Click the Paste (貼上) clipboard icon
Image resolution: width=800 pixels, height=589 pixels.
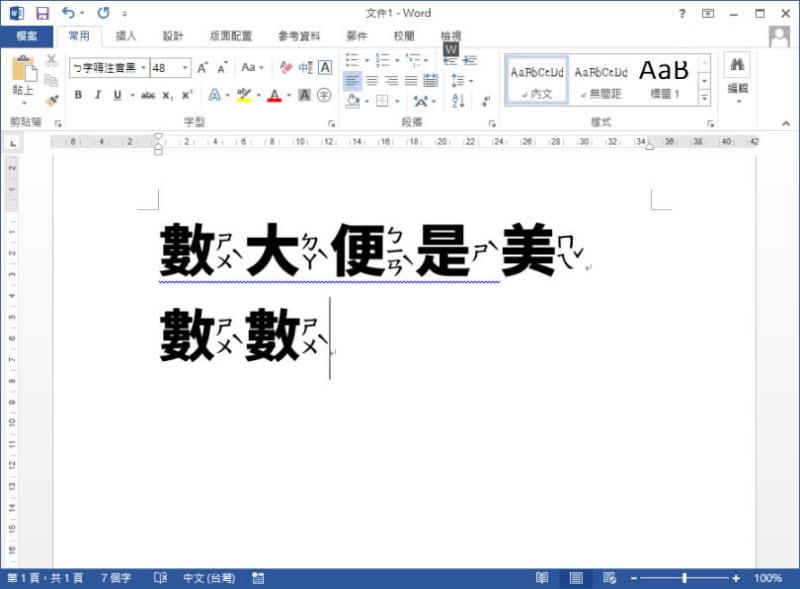[24, 69]
